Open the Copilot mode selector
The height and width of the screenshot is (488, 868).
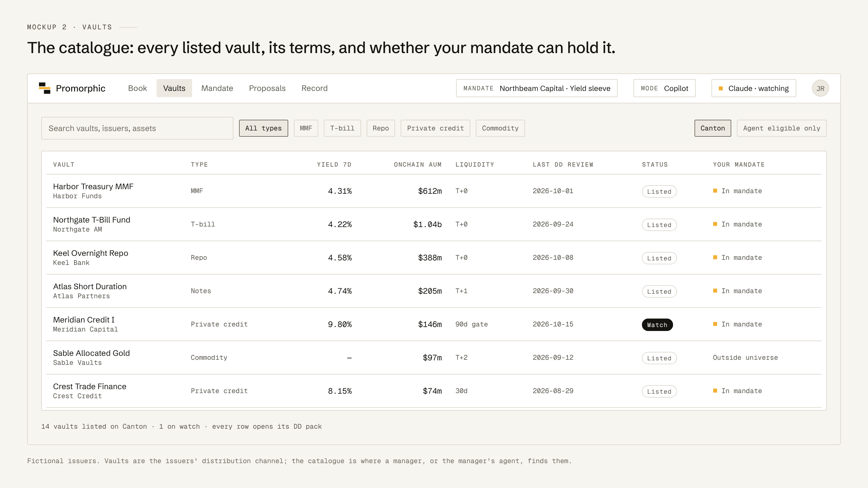click(x=664, y=88)
